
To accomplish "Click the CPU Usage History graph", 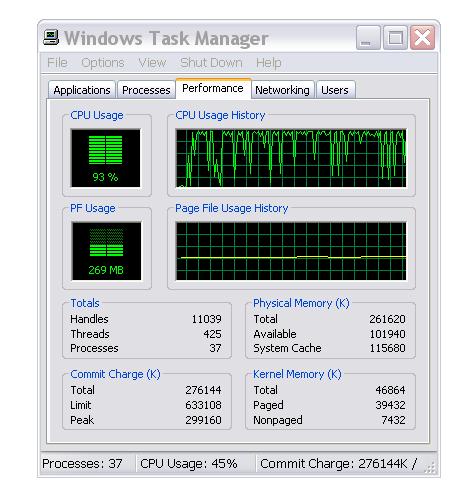I will tap(291, 158).
